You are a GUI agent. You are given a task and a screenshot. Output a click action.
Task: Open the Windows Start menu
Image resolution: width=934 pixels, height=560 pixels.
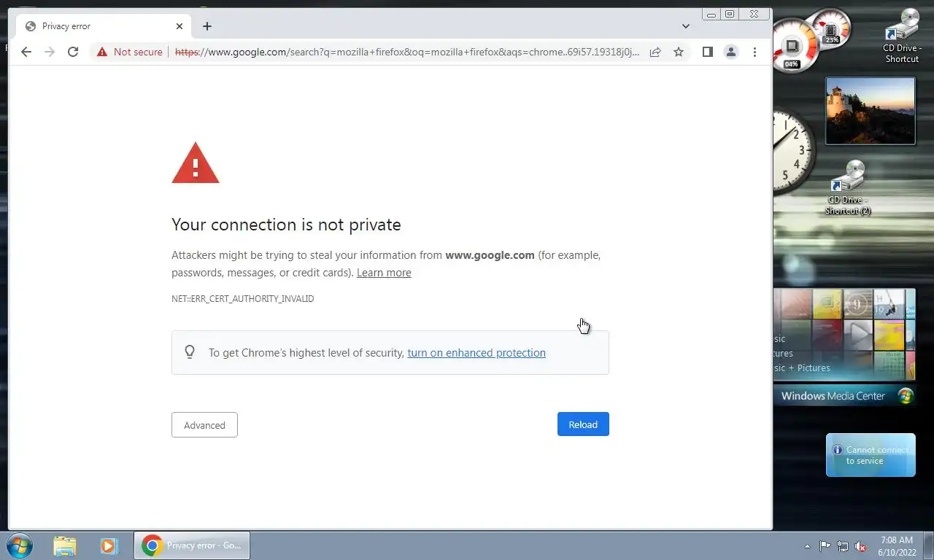click(x=19, y=545)
